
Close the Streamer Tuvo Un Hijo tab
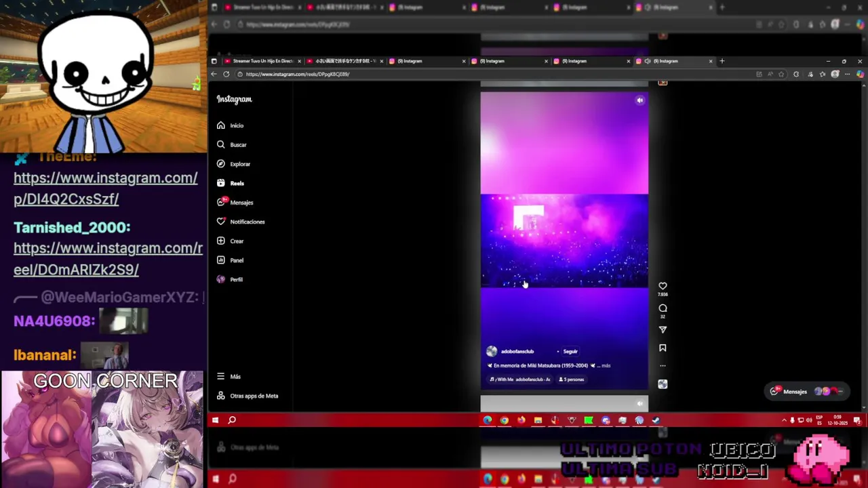tap(299, 61)
